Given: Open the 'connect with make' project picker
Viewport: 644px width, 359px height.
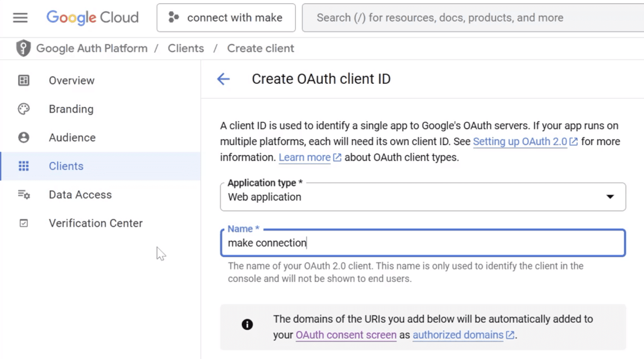Looking at the screenshot, I should [226, 18].
